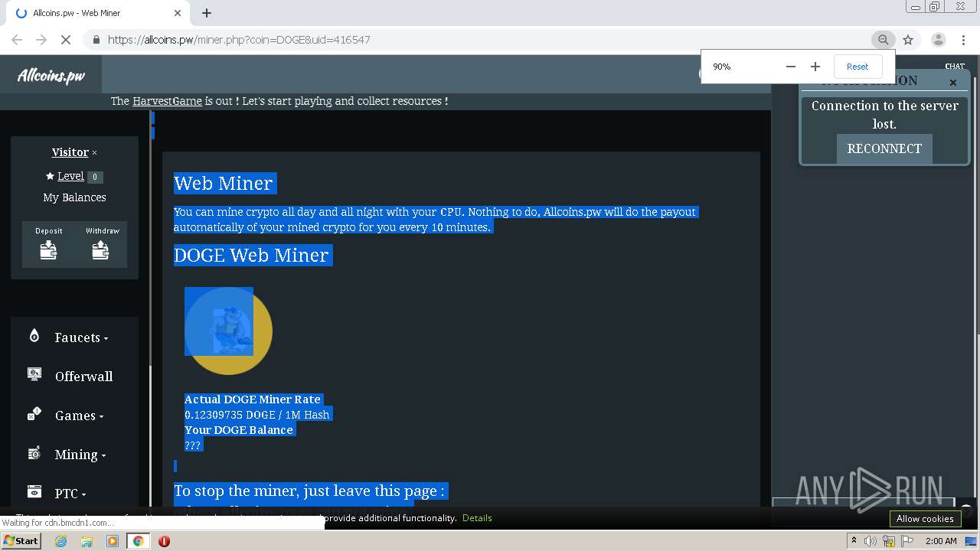Click the Games dice icon
The width and height of the screenshot is (980, 551).
[34, 414]
